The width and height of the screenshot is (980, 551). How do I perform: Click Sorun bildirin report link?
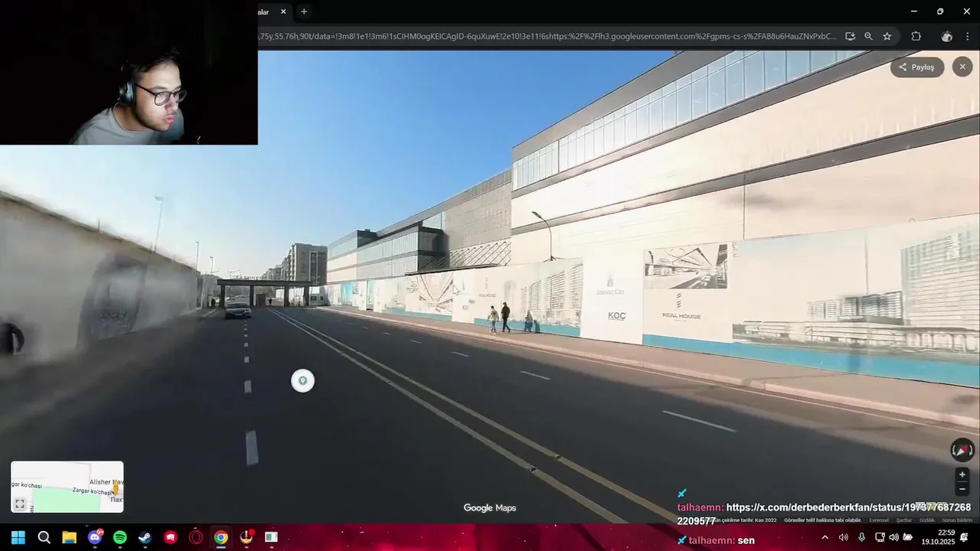[x=957, y=520]
